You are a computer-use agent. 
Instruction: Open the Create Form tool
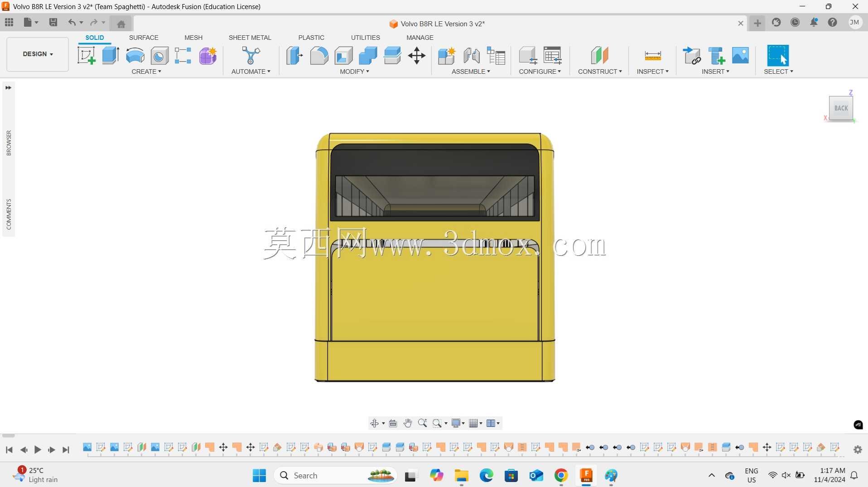[x=208, y=56]
